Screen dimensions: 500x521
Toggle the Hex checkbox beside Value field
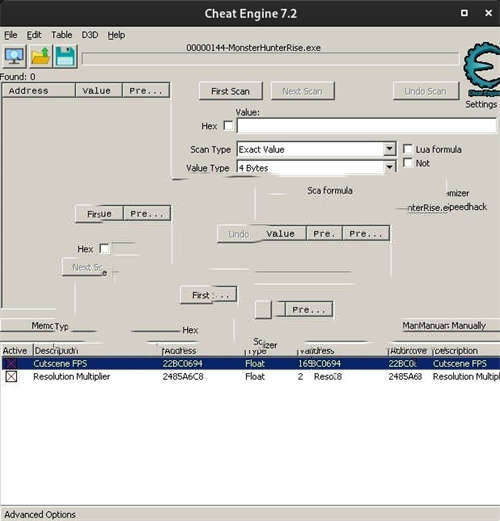pos(228,126)
